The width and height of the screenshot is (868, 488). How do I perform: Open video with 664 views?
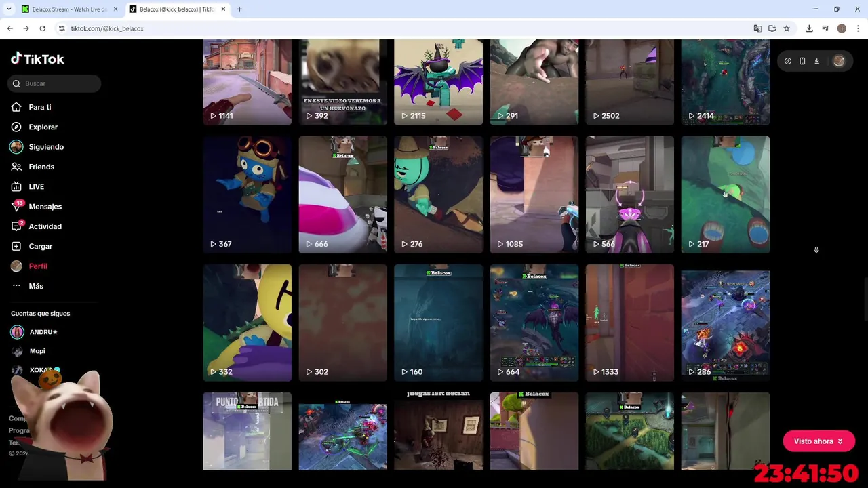(534, 323)
